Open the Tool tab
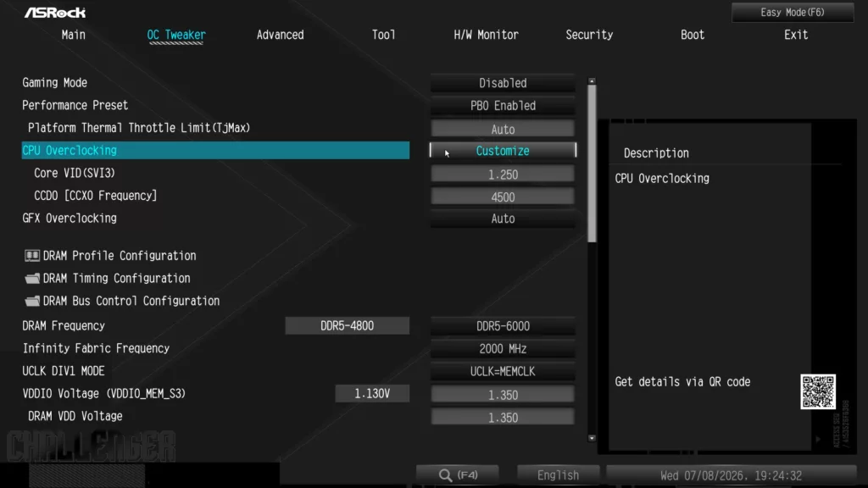 (x=384, y=35)
